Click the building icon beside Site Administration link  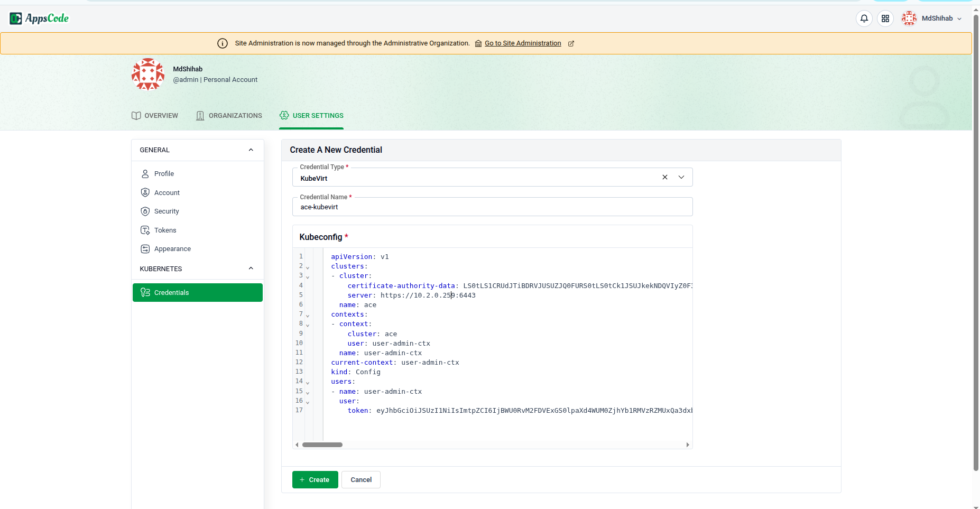pyautogui.click(x=478, y=43)
